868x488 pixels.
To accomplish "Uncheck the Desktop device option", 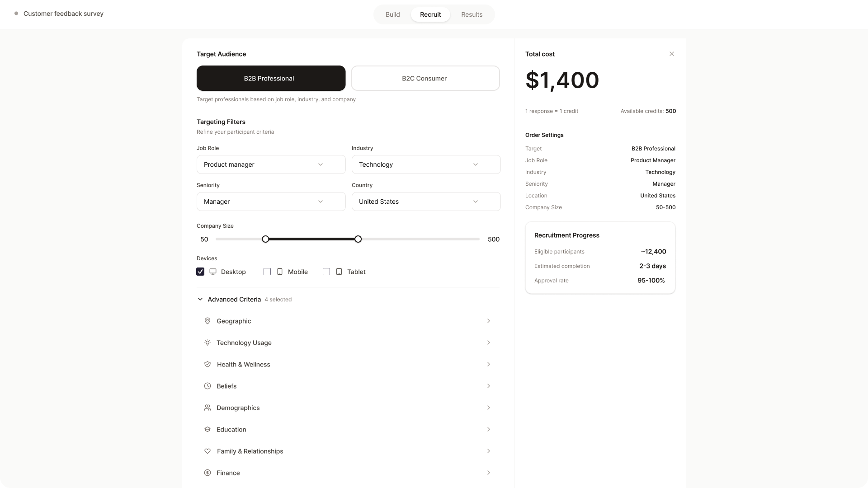I will [x=200, y=272].
